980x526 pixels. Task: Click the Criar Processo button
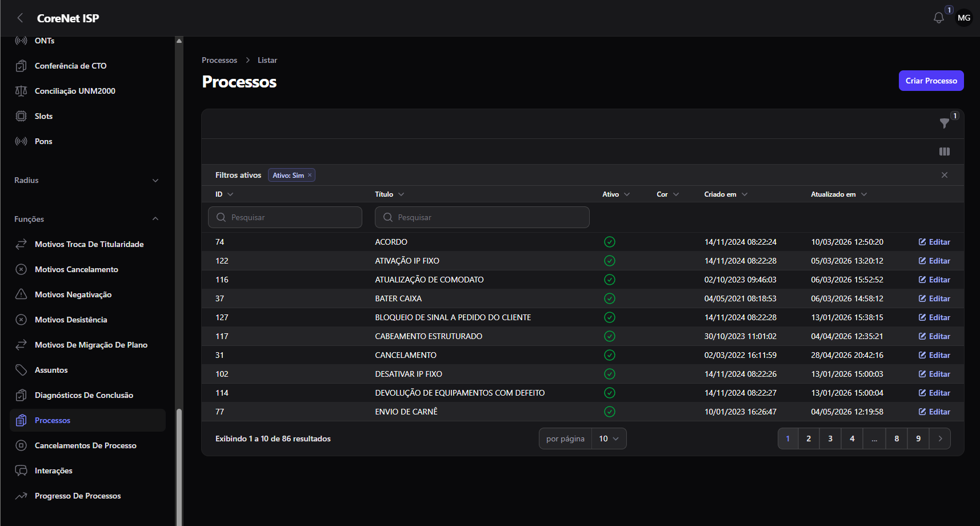tap(931, 81)
